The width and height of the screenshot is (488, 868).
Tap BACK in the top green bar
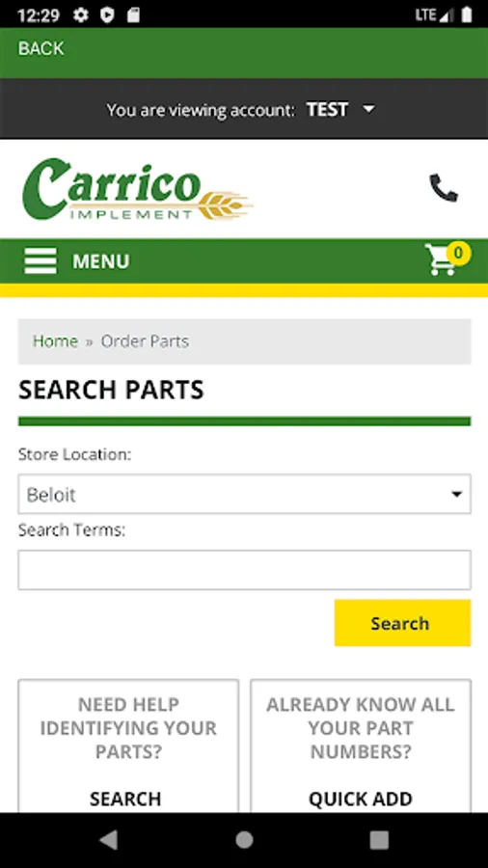point(41,49)
